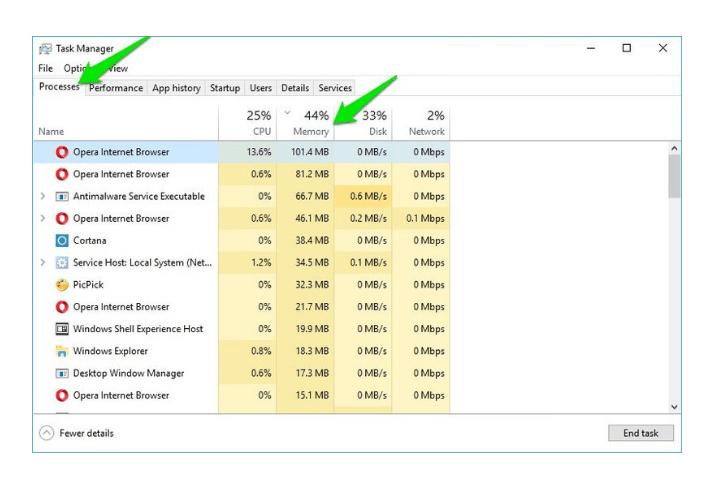Select the PicPick process name
The image size is (717, 490).
88,285
